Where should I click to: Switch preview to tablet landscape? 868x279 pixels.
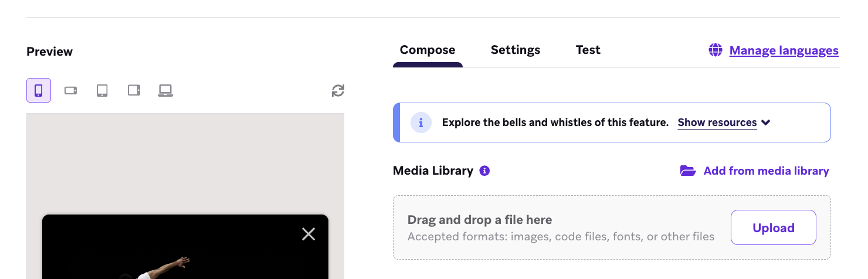(x=134, y=90)
